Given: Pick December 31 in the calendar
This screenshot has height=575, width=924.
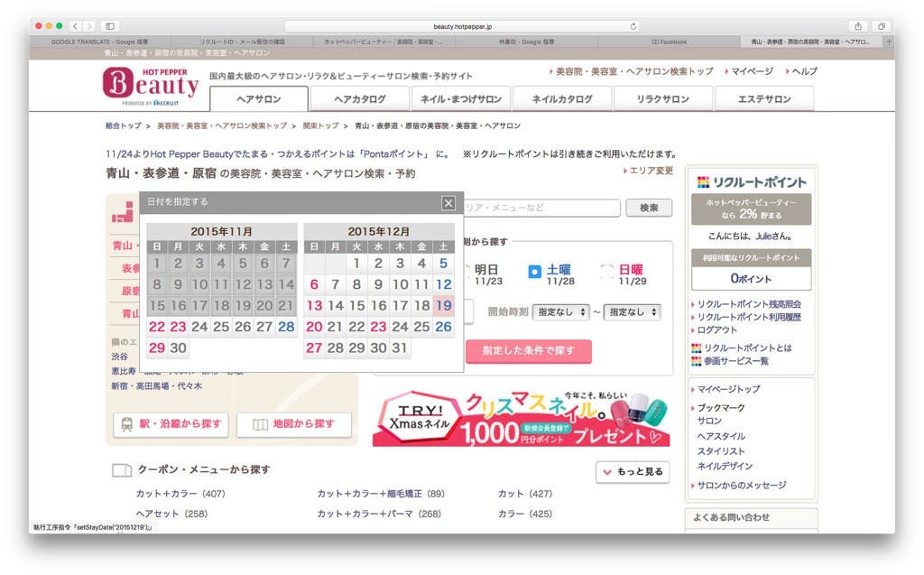Looking at the screenshot, I should (400, 348).
